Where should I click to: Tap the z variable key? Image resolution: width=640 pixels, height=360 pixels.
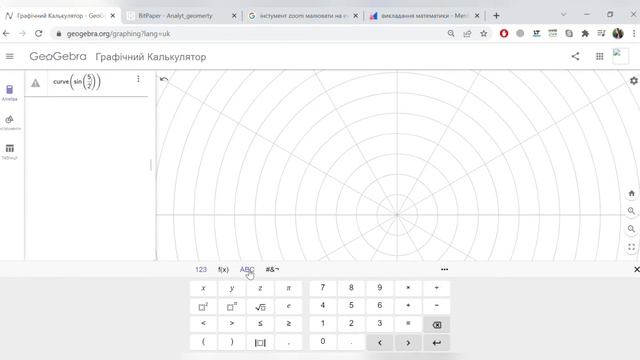tap(260, 288)
